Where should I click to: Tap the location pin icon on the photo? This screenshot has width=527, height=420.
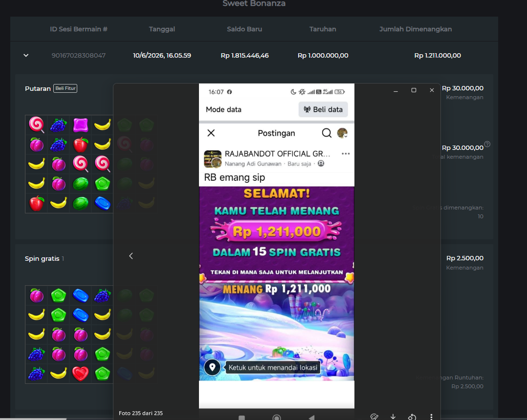click(212, 367)
